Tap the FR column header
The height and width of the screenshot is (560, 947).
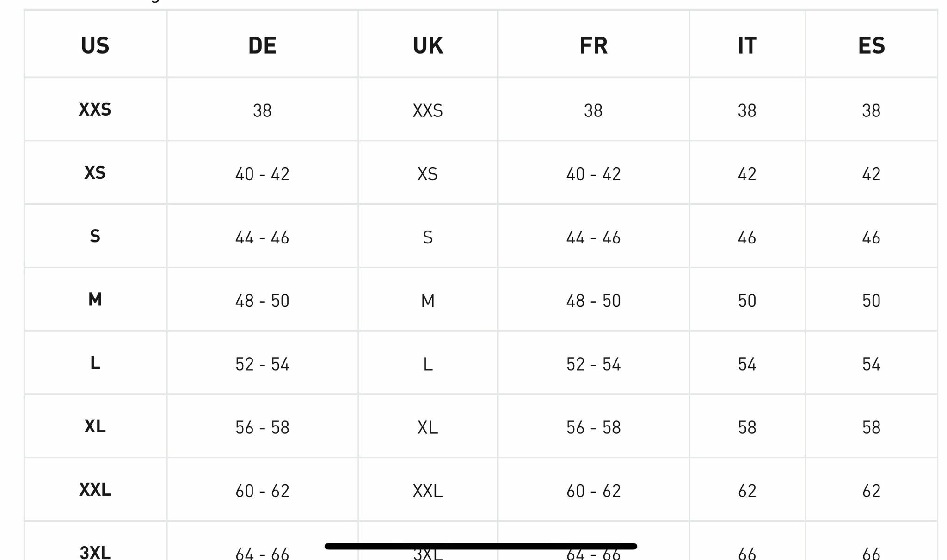[593, 45]
